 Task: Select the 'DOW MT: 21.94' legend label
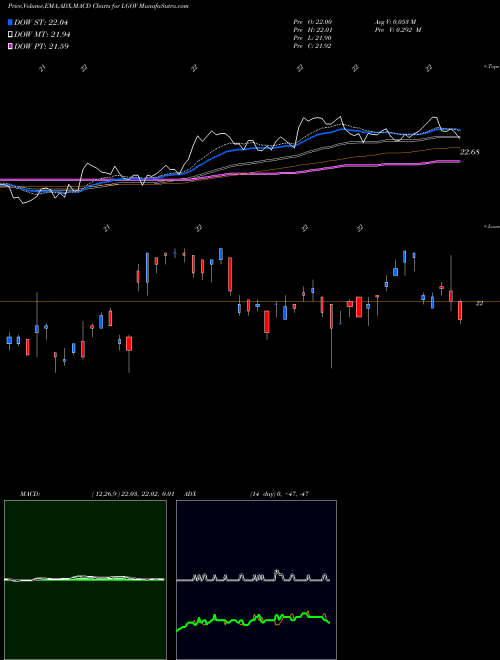(43, 35)
